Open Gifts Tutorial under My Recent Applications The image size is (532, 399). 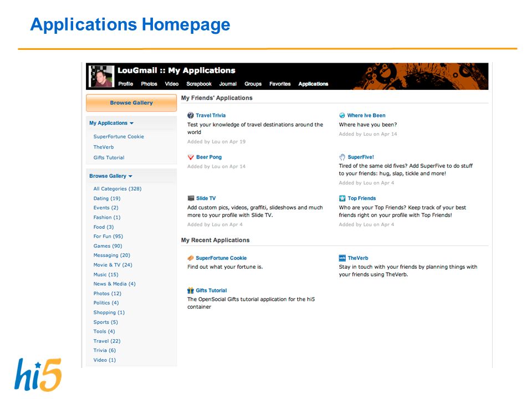[211, 290]
